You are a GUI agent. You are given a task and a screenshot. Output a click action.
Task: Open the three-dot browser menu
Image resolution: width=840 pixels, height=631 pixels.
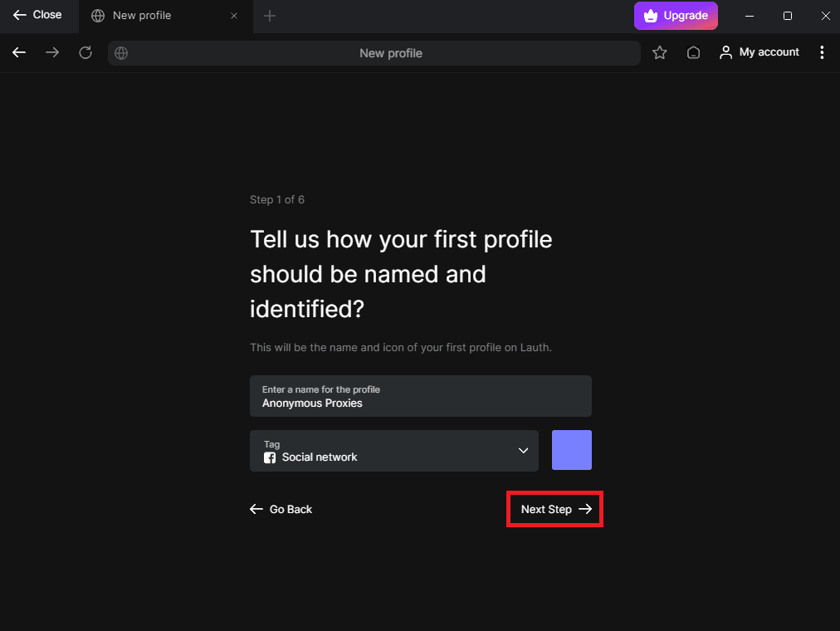(x=822, y=51)
